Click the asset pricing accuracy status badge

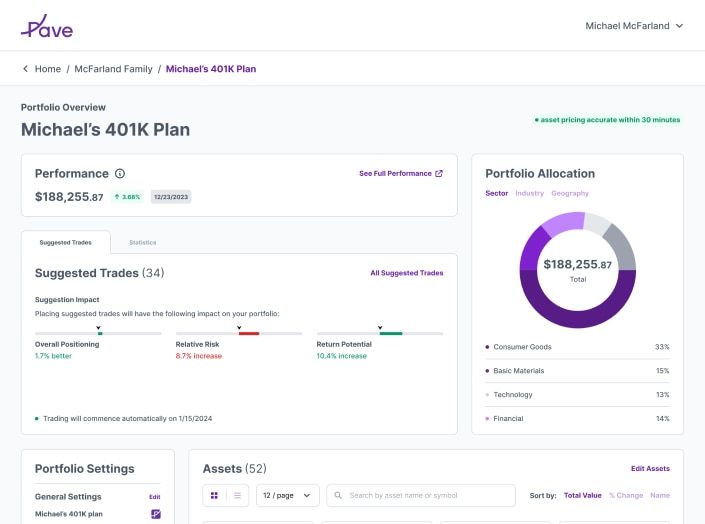pyautogui.click(x=607, y=120)
